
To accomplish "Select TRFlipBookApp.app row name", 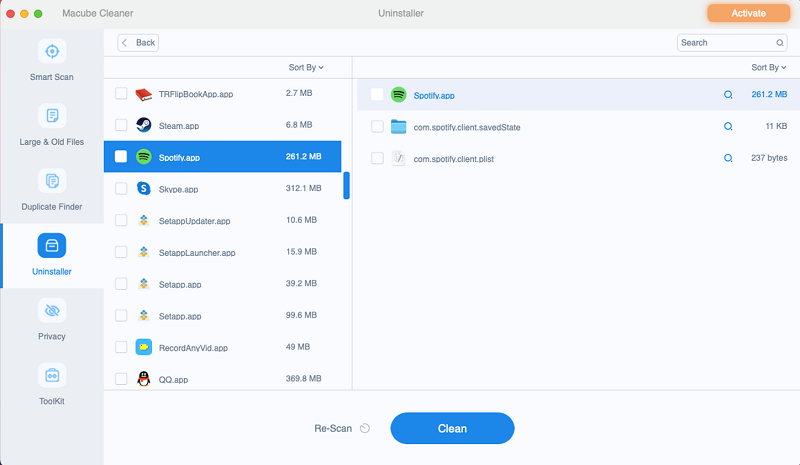I will tap(195, 94).
